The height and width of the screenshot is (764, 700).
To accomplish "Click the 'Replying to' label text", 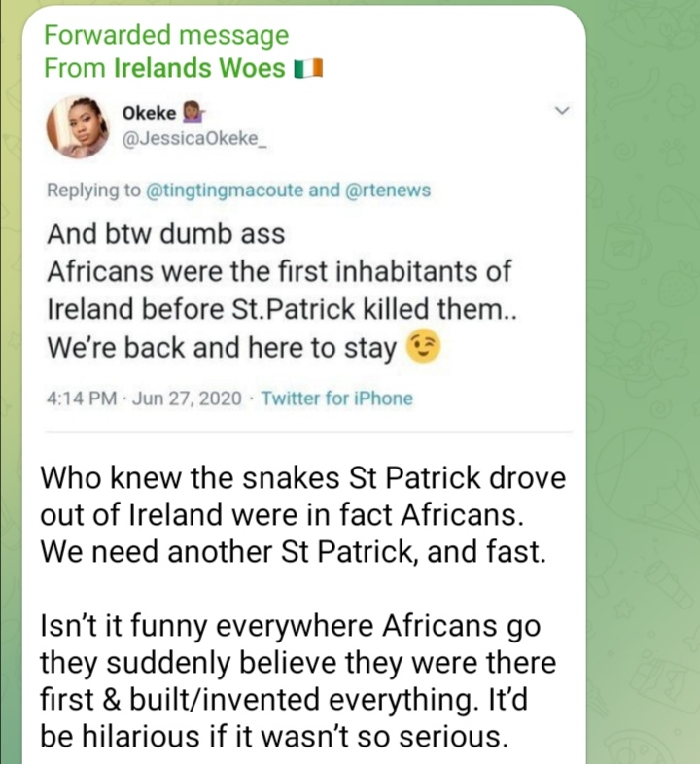I will [x=93, y=191].
